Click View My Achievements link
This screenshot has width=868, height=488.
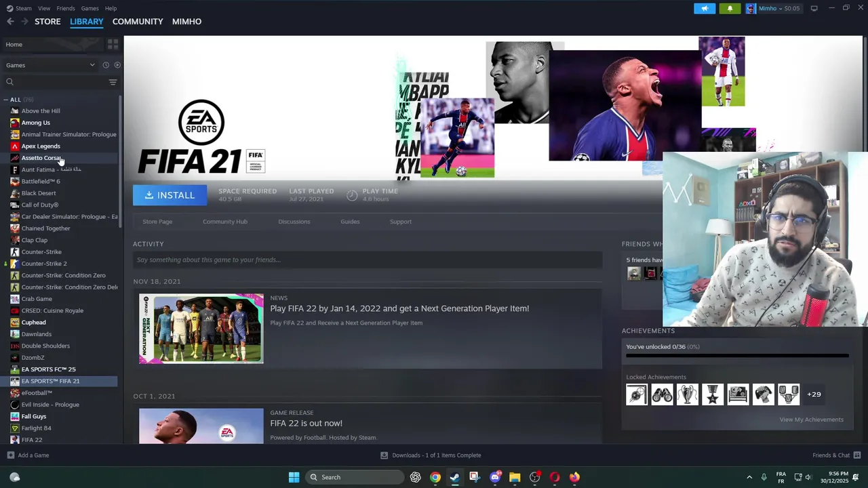(811, 420)
